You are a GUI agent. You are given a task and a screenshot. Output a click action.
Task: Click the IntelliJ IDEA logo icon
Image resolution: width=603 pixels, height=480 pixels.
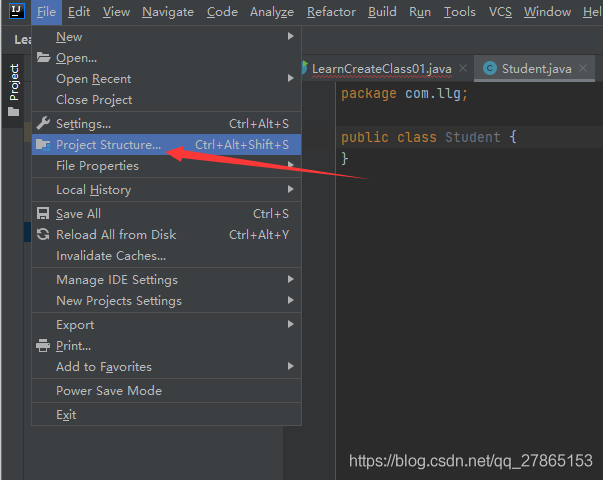point(15,12)
